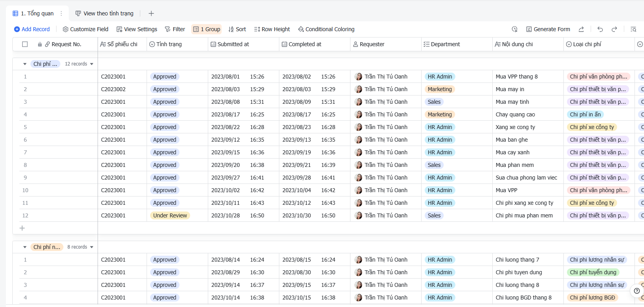Click Add Record
This screenshot has height=307, width=644.
pos(32,29)
